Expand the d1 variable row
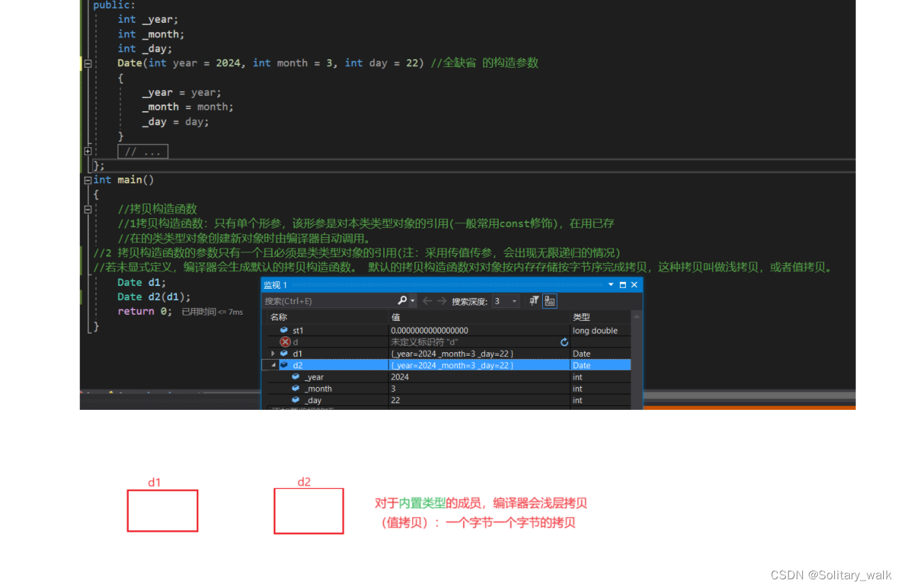 pos(273,354)
